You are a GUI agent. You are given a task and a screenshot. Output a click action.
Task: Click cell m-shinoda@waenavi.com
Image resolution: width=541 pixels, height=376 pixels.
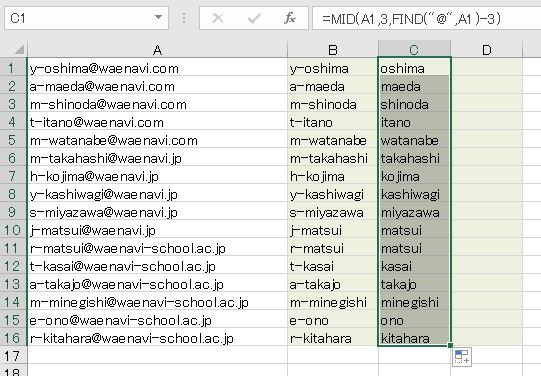point(157,104)
